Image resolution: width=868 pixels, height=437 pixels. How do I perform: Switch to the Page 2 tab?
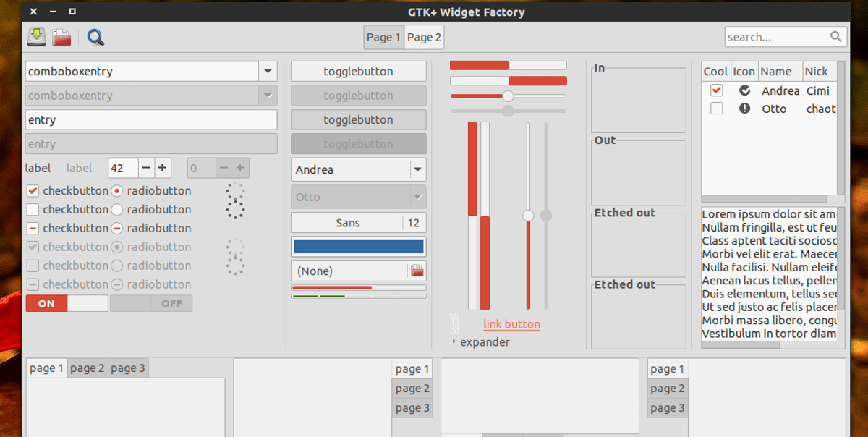coord(424,36)
